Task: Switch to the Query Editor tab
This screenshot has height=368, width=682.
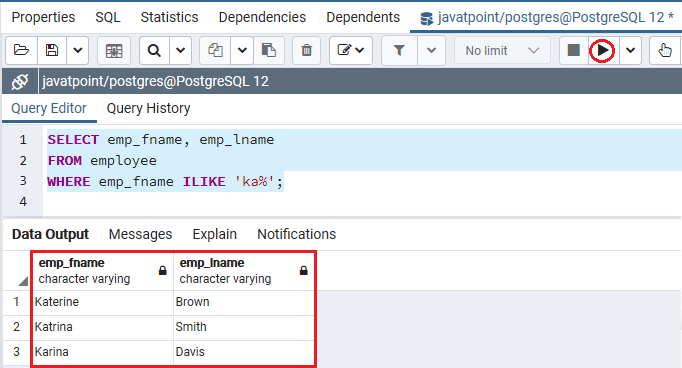Action: point(49,108)
